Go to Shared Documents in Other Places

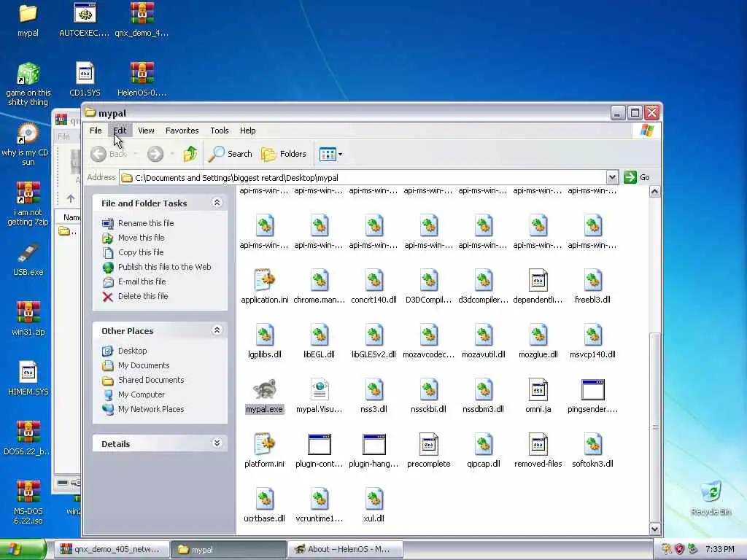[151, 380]
